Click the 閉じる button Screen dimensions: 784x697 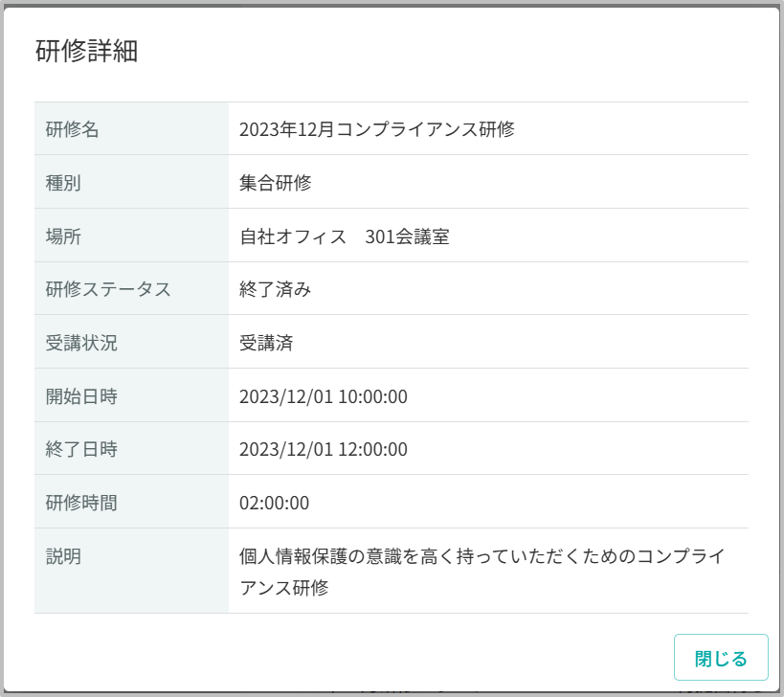pyautogui.click(x=721, y=657)
